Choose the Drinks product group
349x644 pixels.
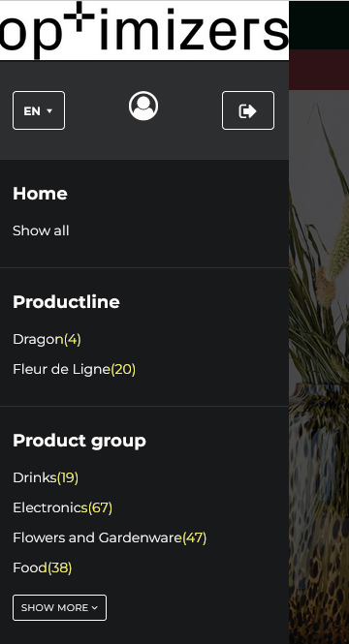pyautogui.click(x=46, y=477)
